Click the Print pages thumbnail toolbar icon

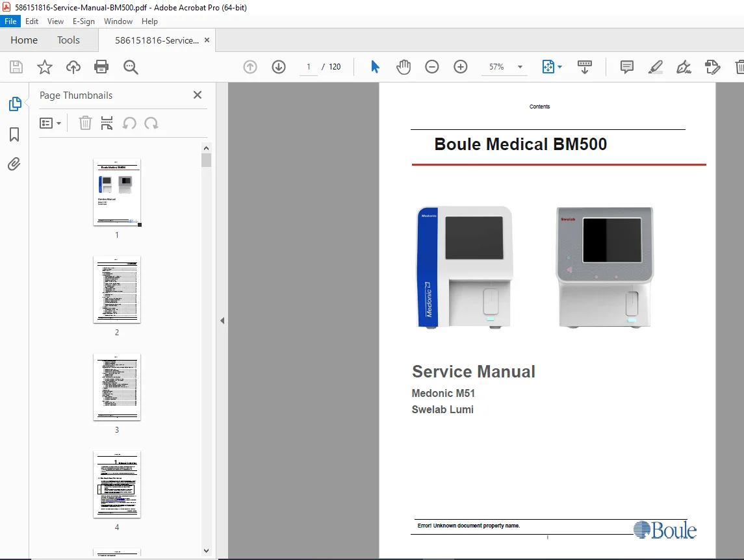[x=107, y=123]
